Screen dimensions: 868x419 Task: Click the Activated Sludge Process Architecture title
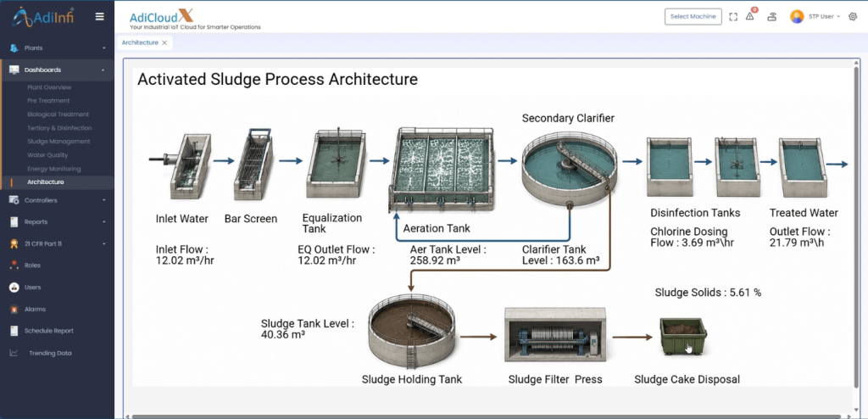[x=277, y=79]
